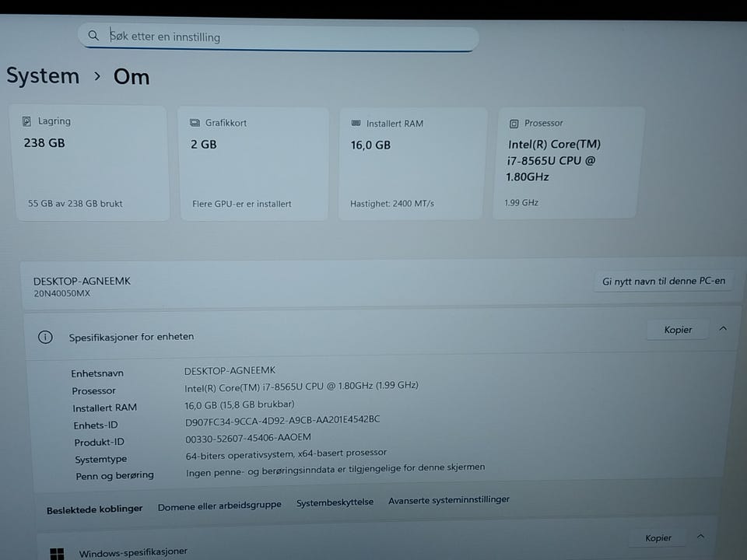Image resolution: width=747 pixels, height=560 pixels.
Task: Click the Installert RAM memory icon
Action: point(356,123)
